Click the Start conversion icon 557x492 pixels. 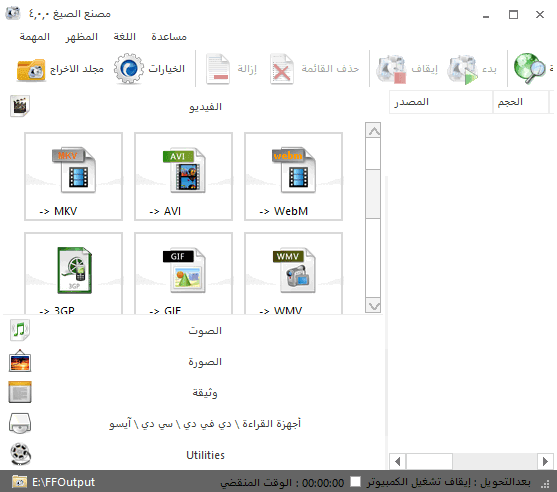[462, 69]
